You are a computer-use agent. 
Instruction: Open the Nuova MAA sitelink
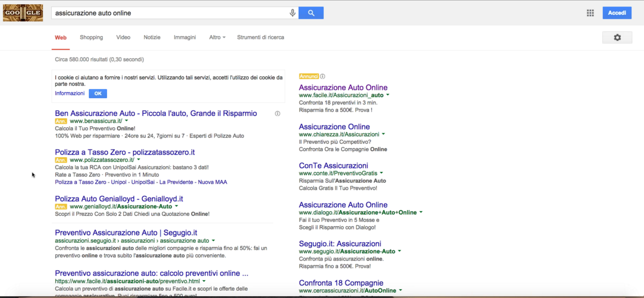pos(212,182)
